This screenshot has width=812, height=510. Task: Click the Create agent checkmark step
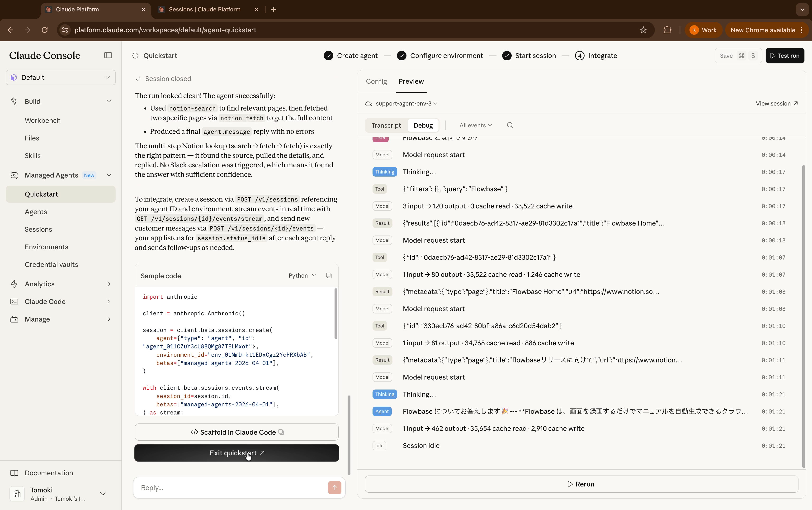click(329, 56)
